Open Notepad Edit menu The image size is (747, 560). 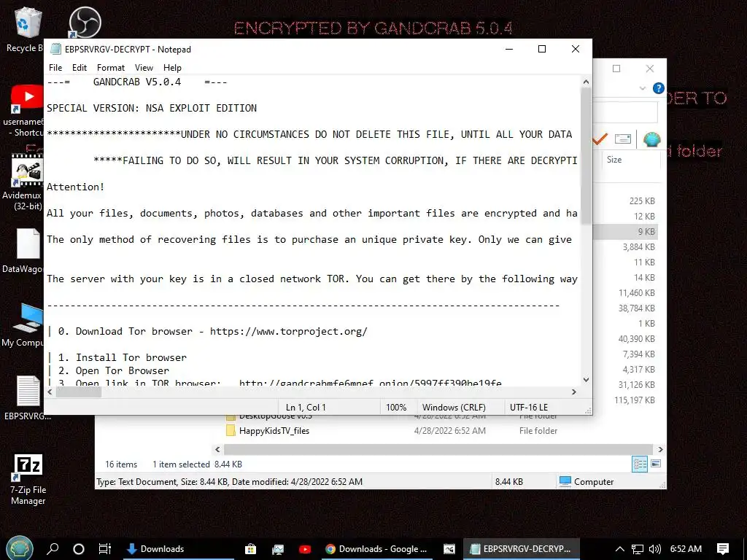click(x=79, y=68)
